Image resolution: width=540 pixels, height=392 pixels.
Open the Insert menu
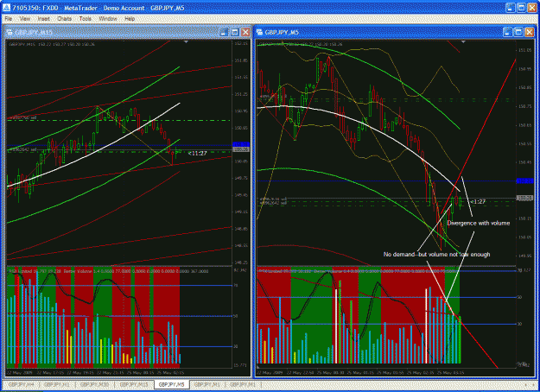pyautogui.click(x=44, y=19)
